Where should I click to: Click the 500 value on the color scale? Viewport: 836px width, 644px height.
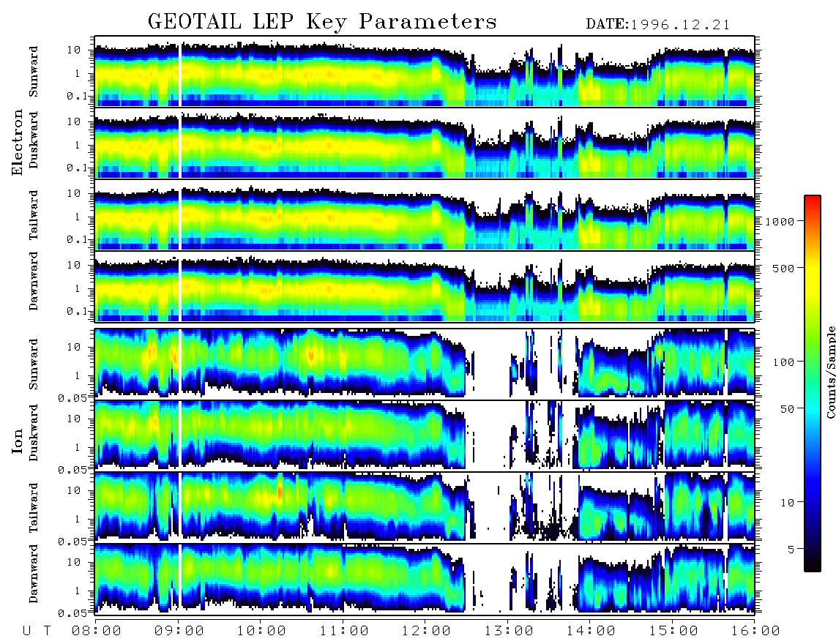pos(783,268)
